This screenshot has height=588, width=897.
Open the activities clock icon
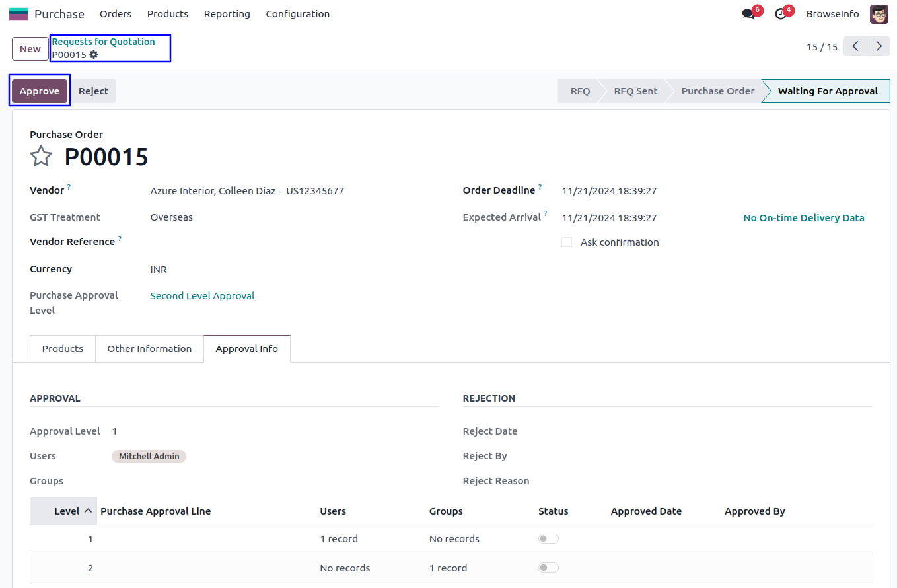tap(781, 14)
